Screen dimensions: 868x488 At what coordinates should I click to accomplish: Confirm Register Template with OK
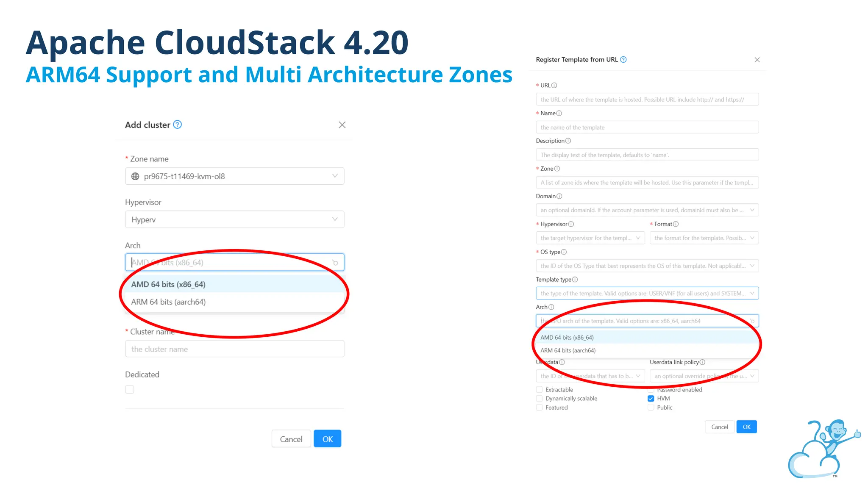746,427
